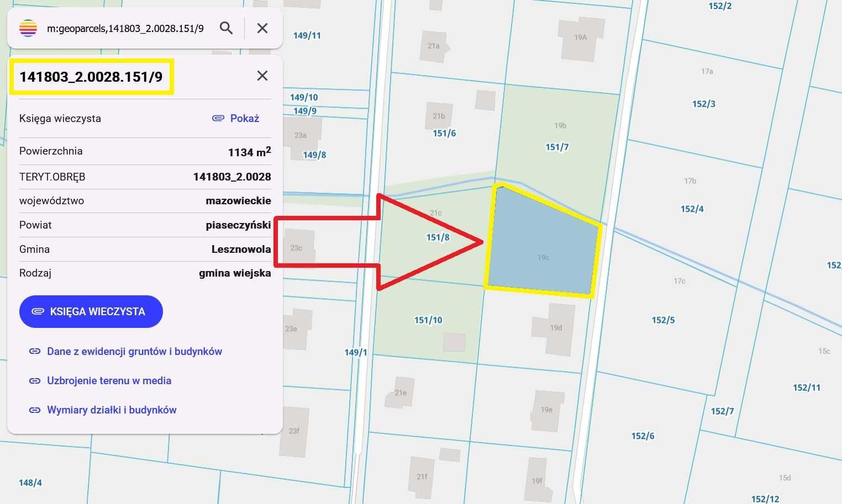Click the piaseczyński powiat value
Screen dimensions: 842x504
pos(238,225)
